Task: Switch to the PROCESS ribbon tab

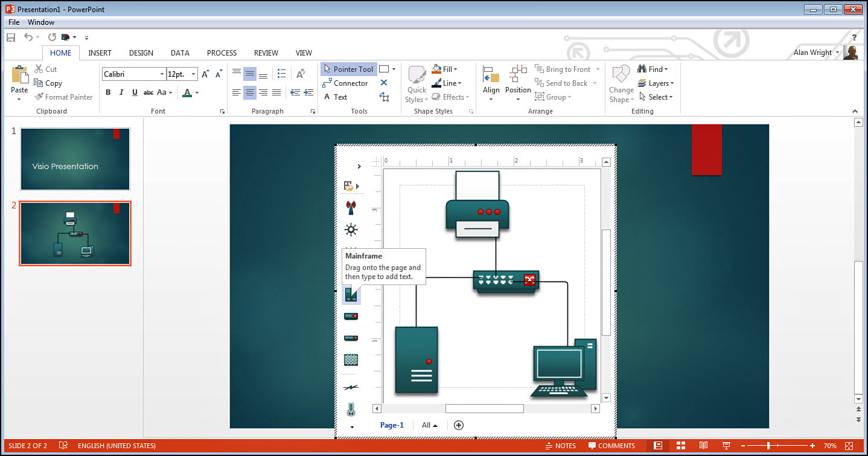Action: pyautogui.click(x=222, y=53)
